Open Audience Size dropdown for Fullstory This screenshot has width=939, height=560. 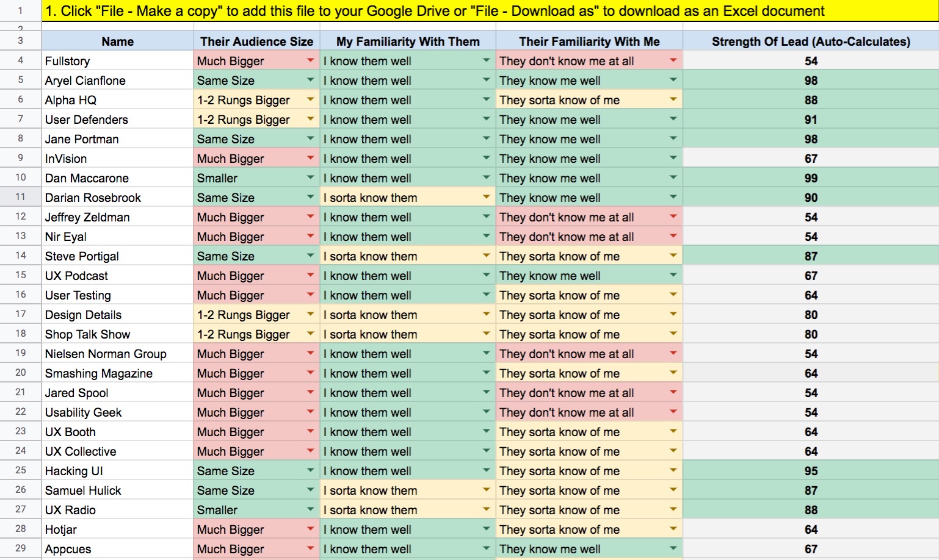tap(310, 60)
